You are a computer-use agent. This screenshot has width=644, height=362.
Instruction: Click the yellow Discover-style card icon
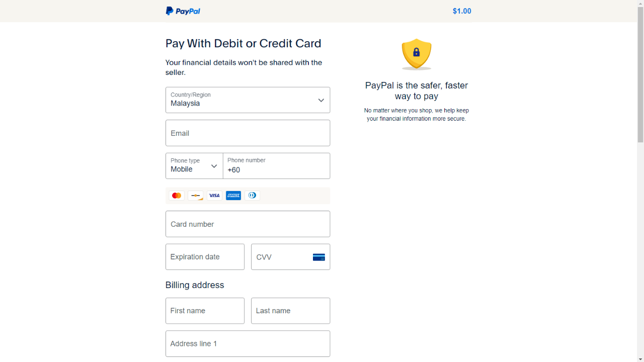point(196,196)
